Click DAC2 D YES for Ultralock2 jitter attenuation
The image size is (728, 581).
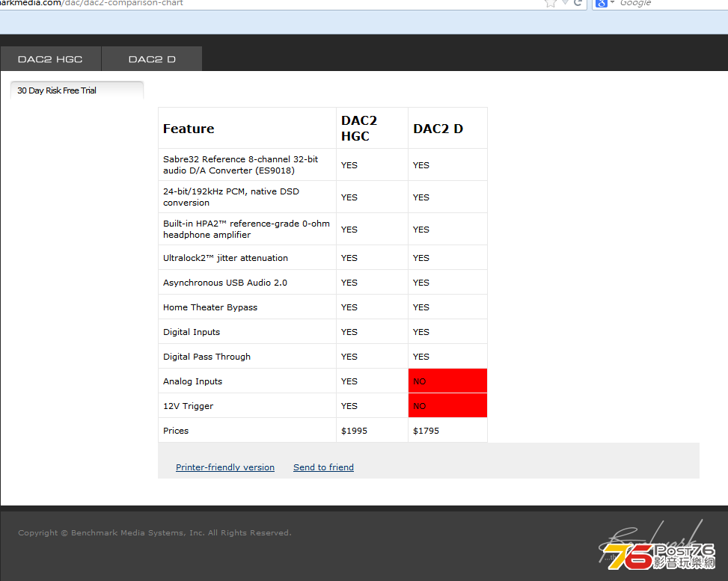tap(421, 258)
